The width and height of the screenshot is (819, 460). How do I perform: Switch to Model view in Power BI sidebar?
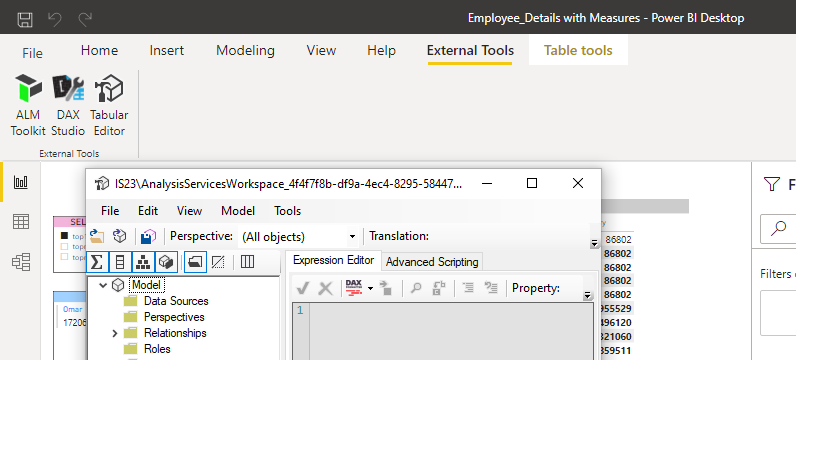tap(21, 262)
